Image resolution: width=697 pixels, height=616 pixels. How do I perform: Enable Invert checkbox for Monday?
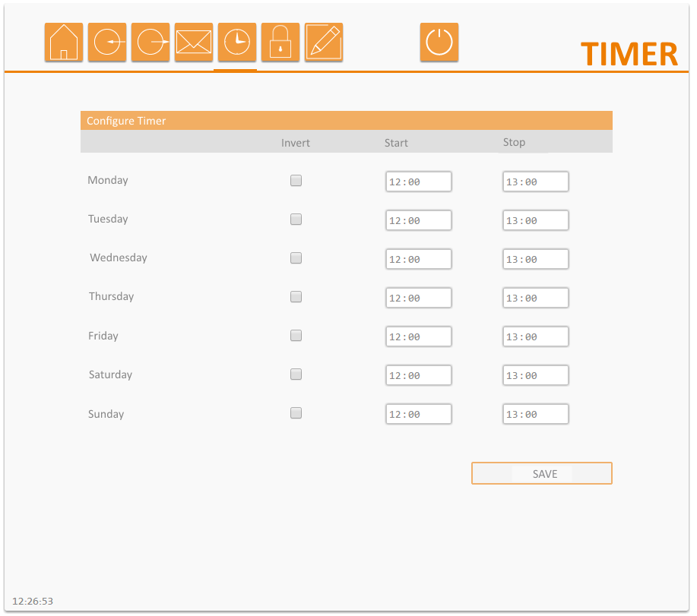tap(296, 181)
